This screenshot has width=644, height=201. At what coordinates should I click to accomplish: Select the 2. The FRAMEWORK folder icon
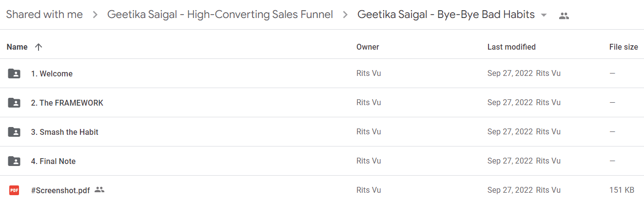(x=14, y=103)
